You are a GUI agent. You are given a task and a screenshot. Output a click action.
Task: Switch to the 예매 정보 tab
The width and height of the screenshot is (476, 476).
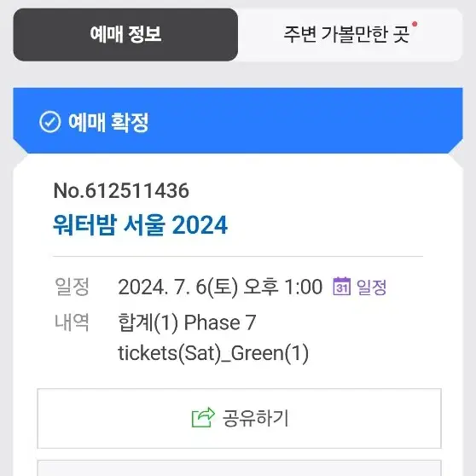tap(125, 35)
